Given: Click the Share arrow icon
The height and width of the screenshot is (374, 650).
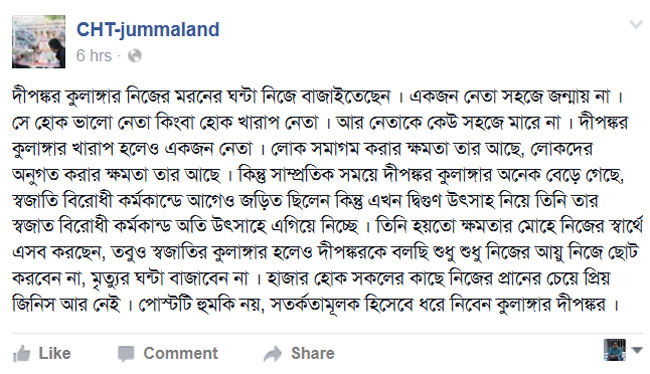Looking at the screenshot, I should 273,354.
